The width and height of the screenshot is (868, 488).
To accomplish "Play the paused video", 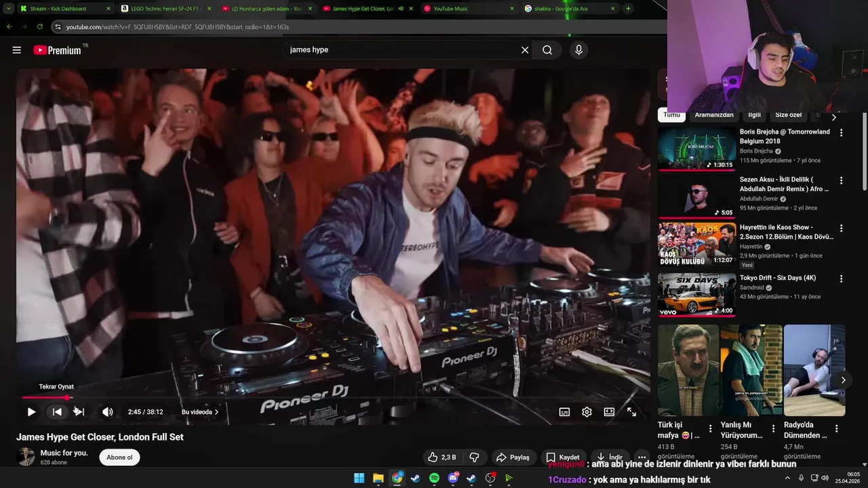I will coord(31,412).
